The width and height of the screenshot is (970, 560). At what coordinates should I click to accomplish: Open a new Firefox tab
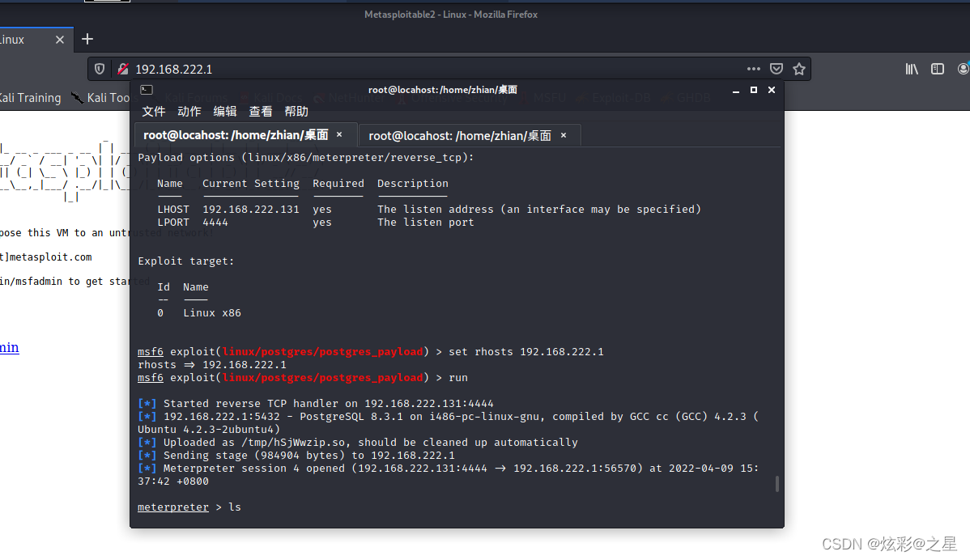click(87, 39)
